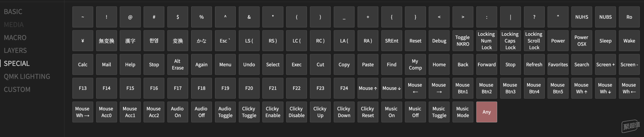
Task: Choose the Mouse ↓ arrow key
Action: coord(391,88)
